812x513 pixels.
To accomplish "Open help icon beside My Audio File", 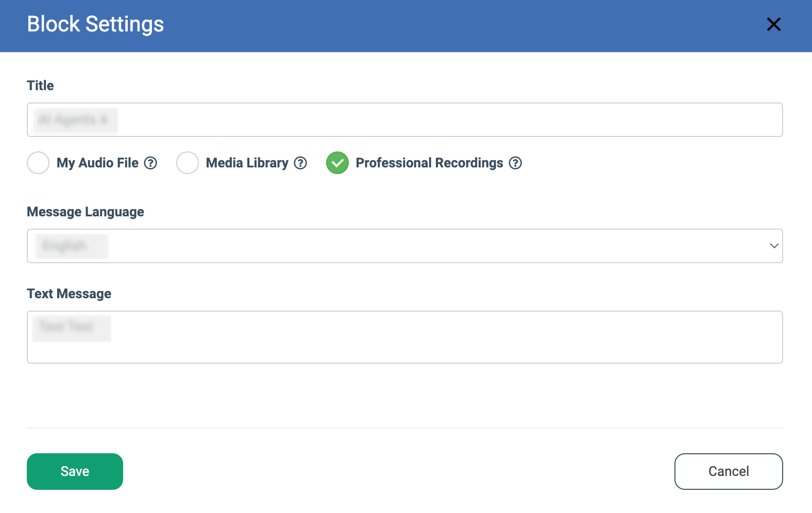I will [x=150, y=163].
